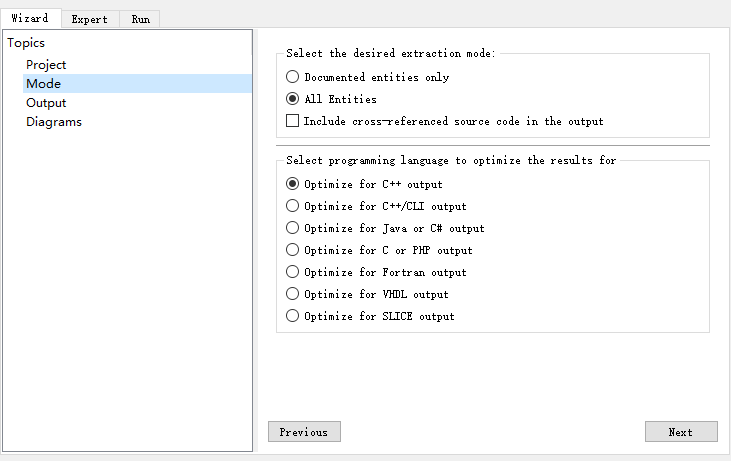Select Optimize for VHDL output
Screen dimensions: 731x461
[293, 294]
